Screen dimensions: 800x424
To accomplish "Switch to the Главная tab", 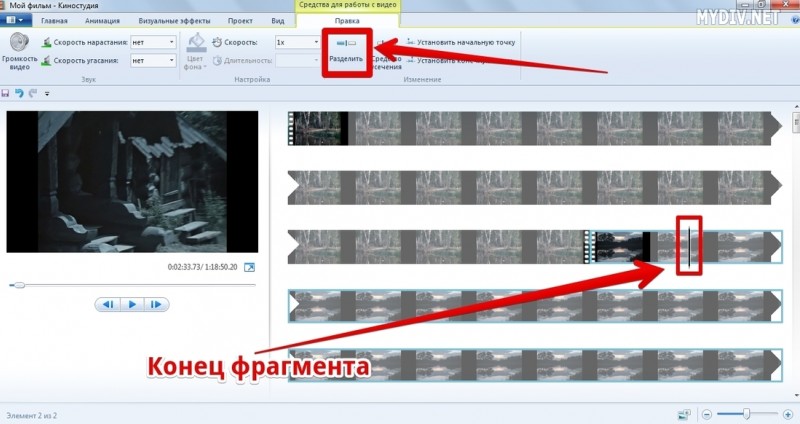I will tap(54, 21).
